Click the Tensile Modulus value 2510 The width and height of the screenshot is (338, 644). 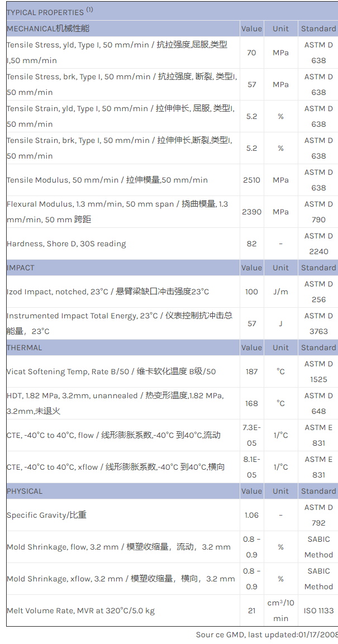[x=251, y=180]
